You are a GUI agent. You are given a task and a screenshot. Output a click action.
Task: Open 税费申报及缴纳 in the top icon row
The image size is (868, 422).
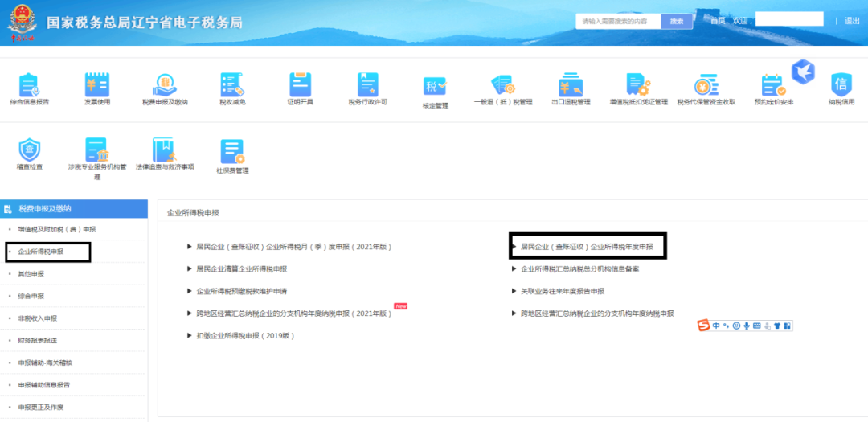[165, 85]
